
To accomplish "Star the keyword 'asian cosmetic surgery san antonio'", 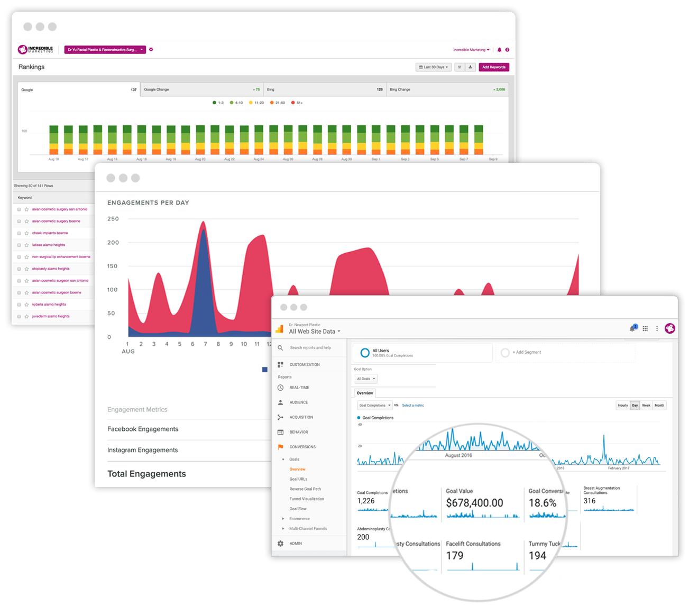I will [x=26, y=209].
